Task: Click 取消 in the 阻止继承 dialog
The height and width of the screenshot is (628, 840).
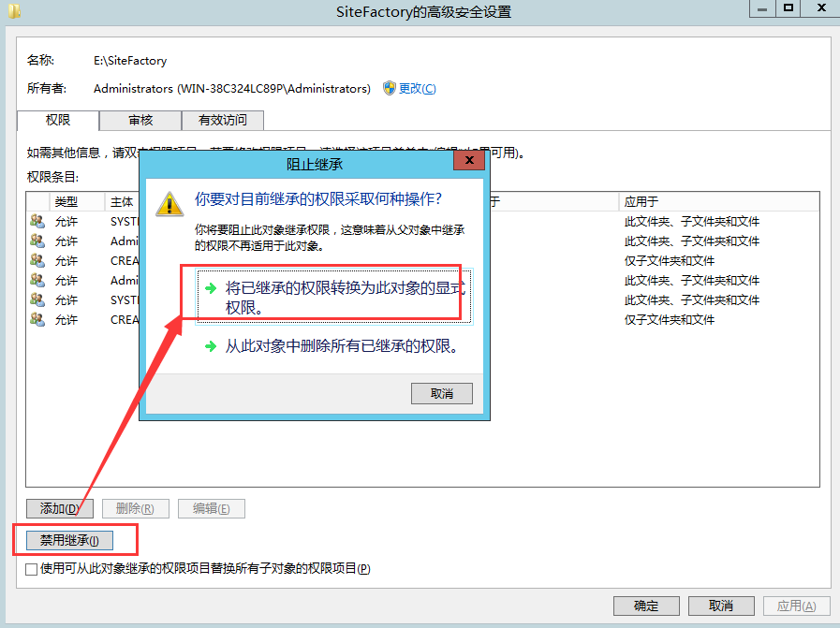Action: [x=442, y=393]
